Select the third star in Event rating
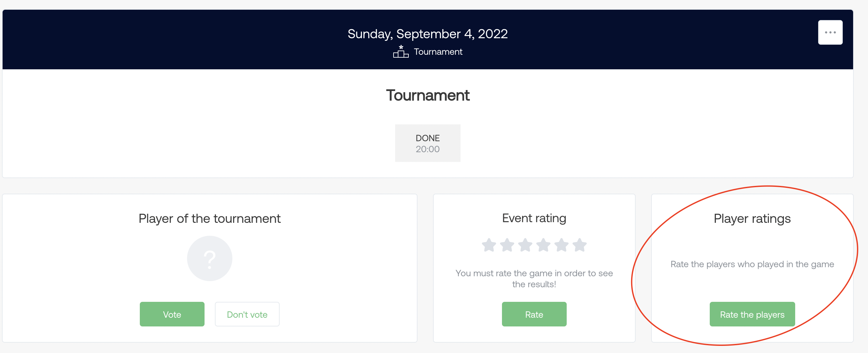Viewport: 868px width, 353px height. (525, 245)
